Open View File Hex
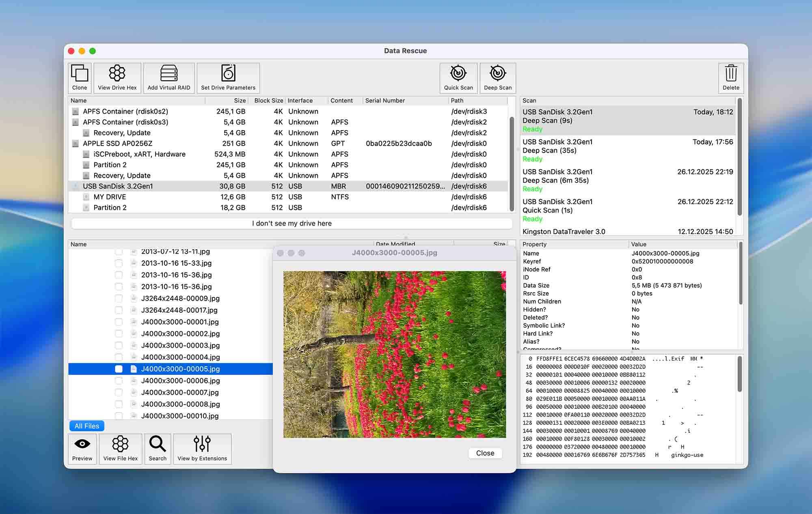812x514 pixels. click(120, 449)
